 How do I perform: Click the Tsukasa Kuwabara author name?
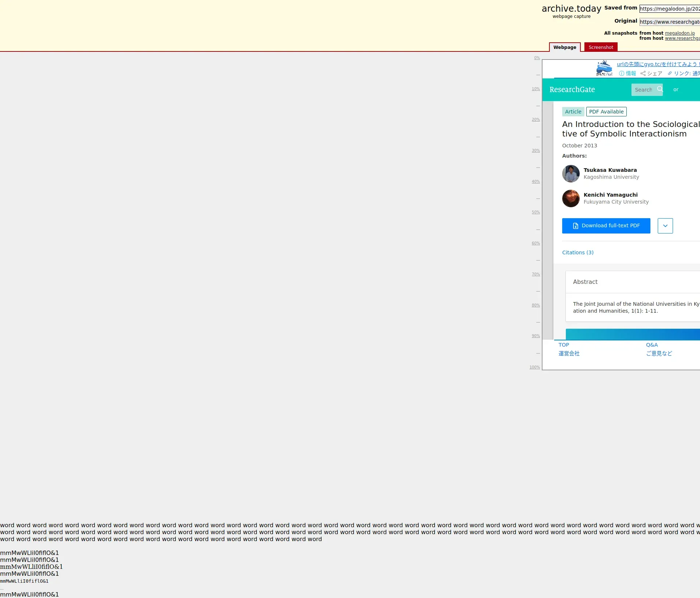coord(610,170)
